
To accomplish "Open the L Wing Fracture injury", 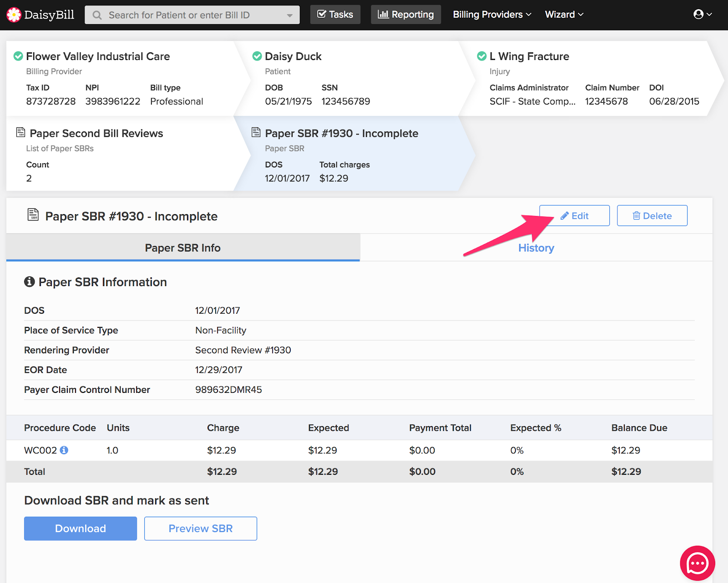I will pos(529,56).
